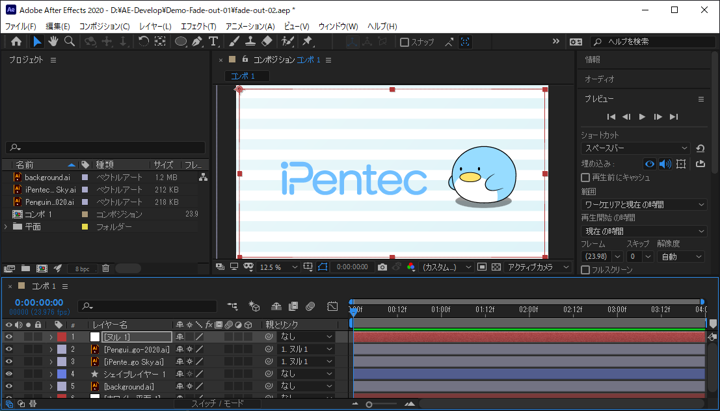This screenshot has width=720, height=411.
Task: Open ワークエリアと現在の時間 range dropdown
Action: coord(644,204)
